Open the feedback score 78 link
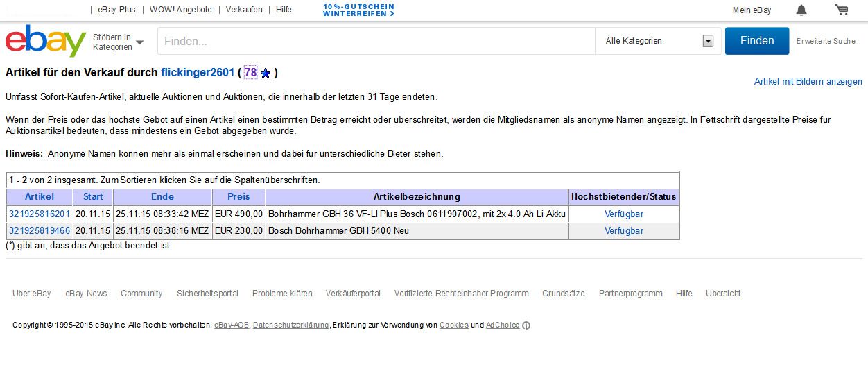 click(x=250, y=72)
